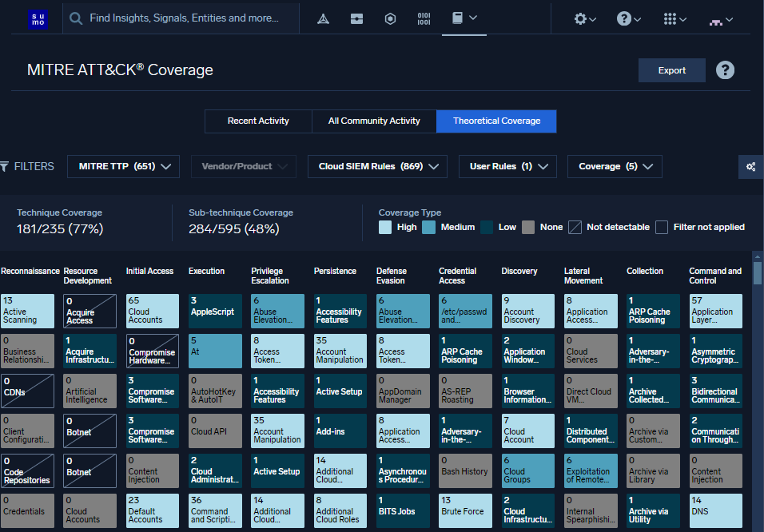Image resolution: width=764 pixels, height=532 pixels.
Task: Open the AS-REP Roasting tile
Action: (465, 391)
